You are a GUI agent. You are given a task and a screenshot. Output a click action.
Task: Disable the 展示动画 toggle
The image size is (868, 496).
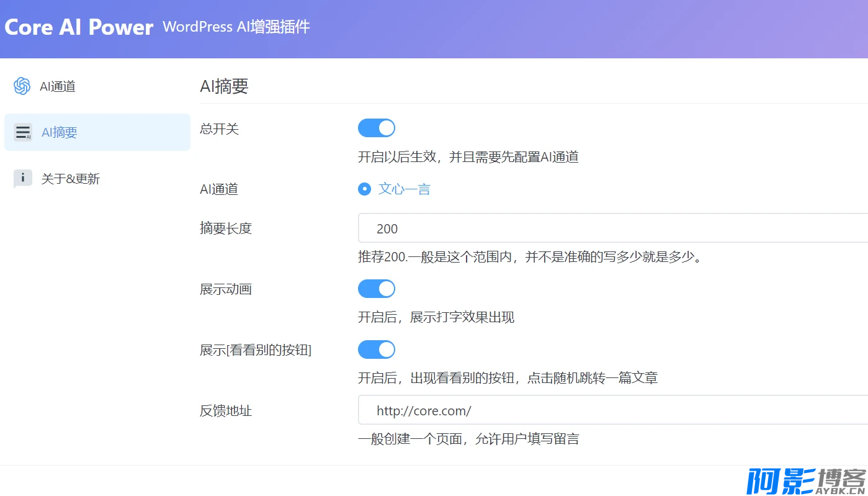click(377, 289)
